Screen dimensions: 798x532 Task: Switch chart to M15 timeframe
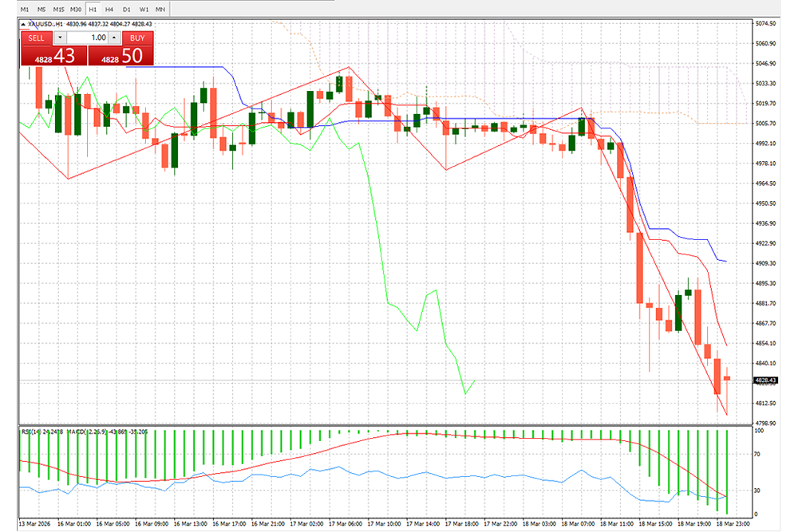[58, 9]
